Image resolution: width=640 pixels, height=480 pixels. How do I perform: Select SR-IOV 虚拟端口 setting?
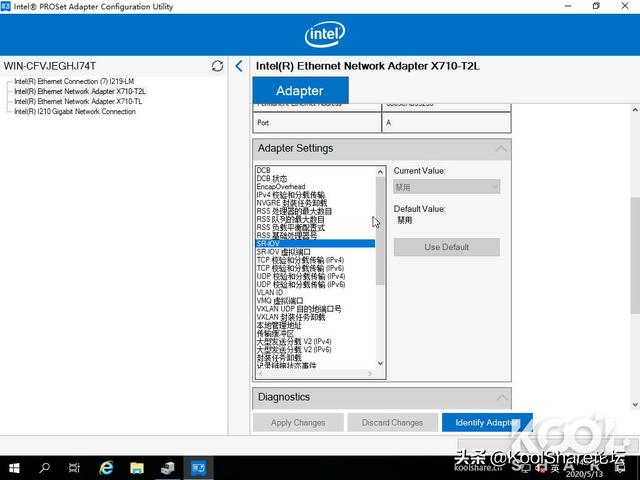click(284, 252)
